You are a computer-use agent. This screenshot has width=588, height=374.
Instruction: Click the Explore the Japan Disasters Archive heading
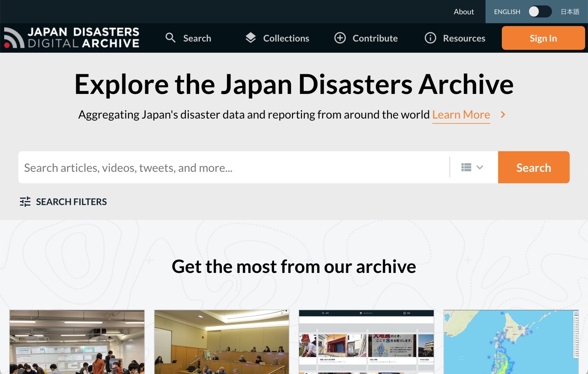click(294, 84)
